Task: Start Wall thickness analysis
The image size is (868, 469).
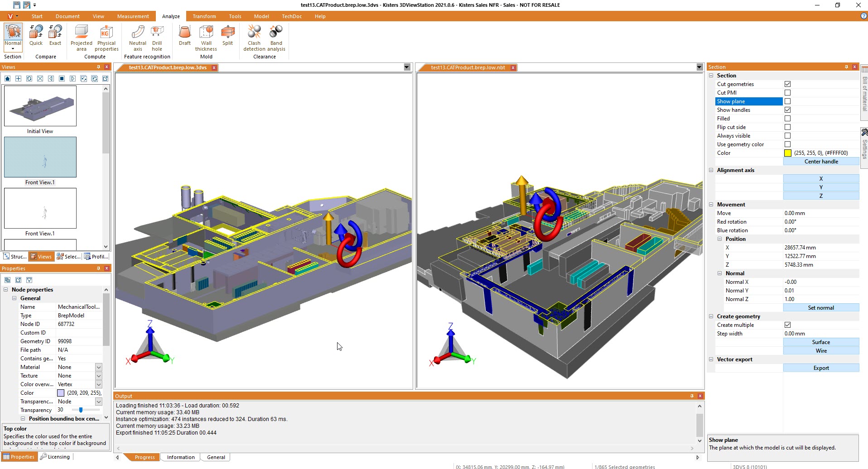Action: click(x=206, y=38)
